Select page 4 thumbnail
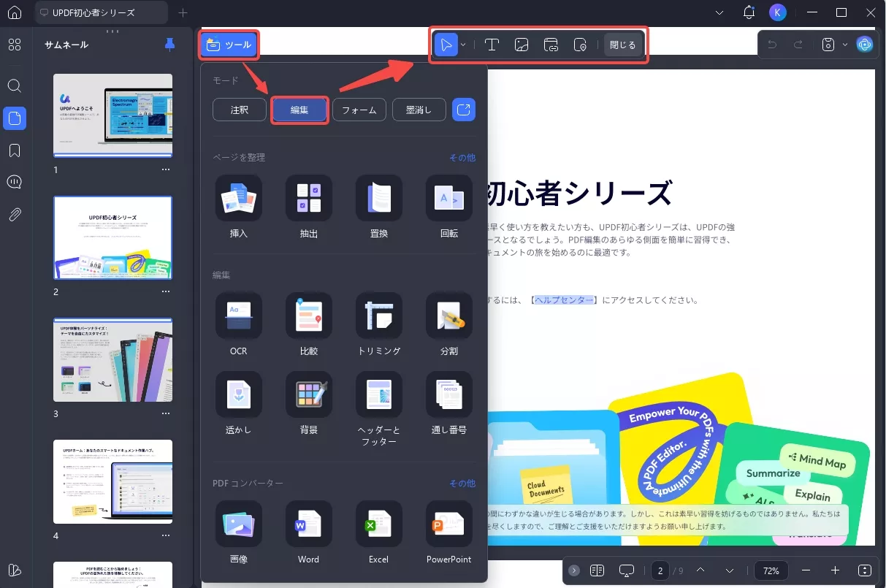 coord(113,481)
